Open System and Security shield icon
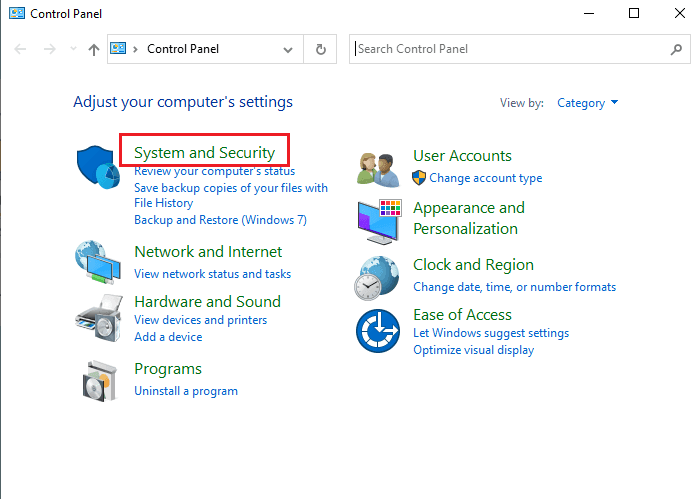 click(x=98, y=167)
